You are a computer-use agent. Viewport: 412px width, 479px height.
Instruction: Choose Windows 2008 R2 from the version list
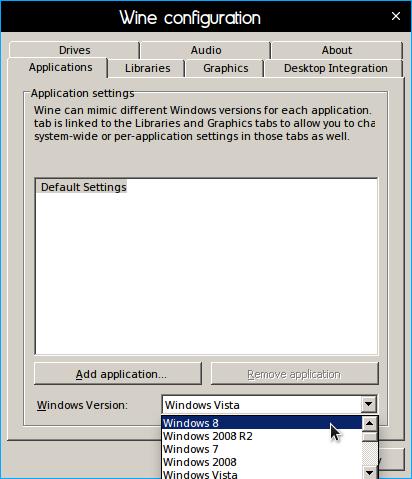[262, 436]
